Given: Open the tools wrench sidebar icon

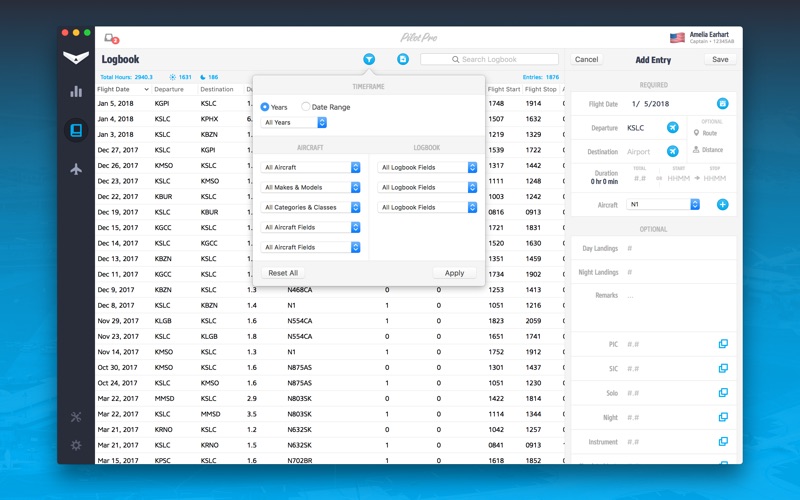Looking at the screenshot, I should [x=76, y=417].
